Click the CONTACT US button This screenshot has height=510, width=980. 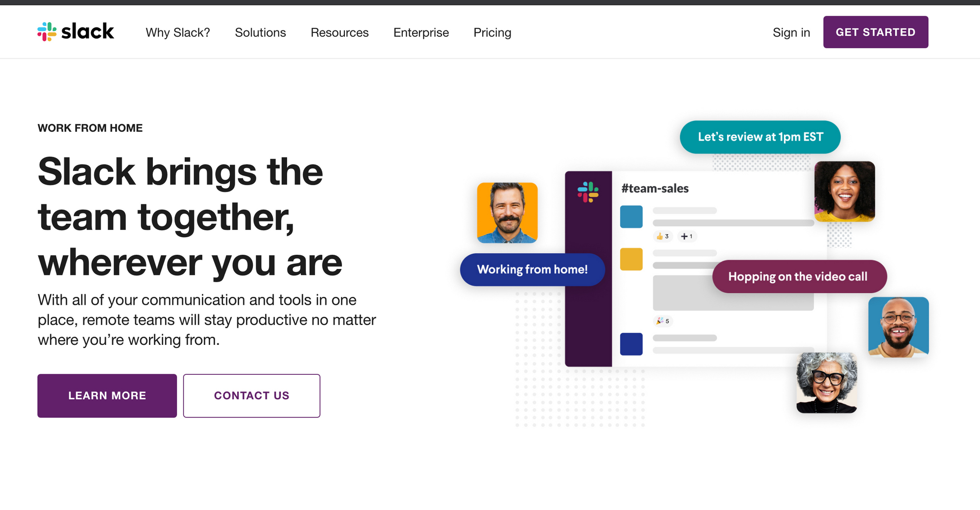[252, 396]
